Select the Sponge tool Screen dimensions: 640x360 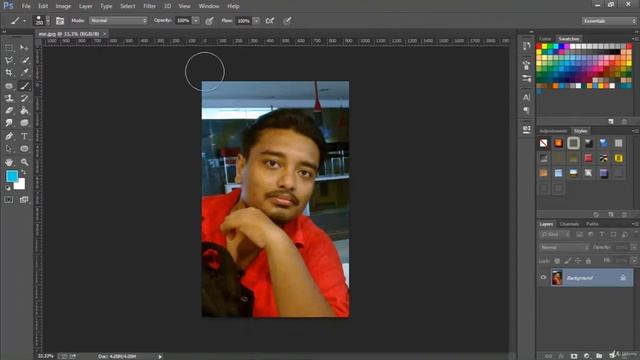pos(24,123)
